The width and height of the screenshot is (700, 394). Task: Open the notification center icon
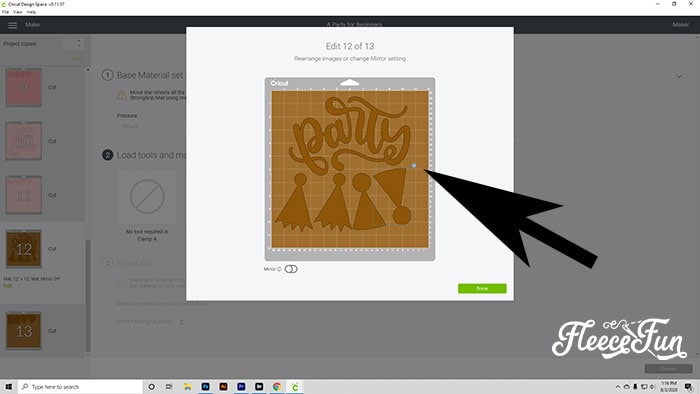tap(689, 387)
